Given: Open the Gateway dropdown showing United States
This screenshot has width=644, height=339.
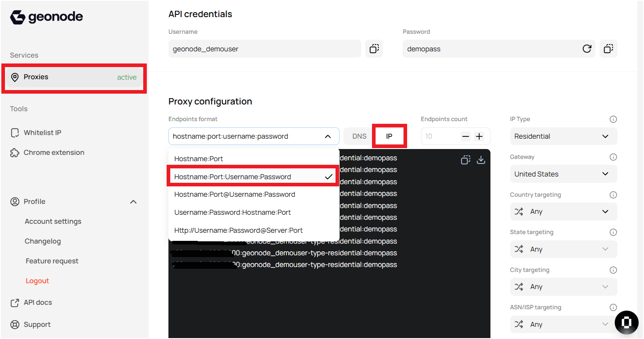Looking at the screenshot, I should coord(563,174).
